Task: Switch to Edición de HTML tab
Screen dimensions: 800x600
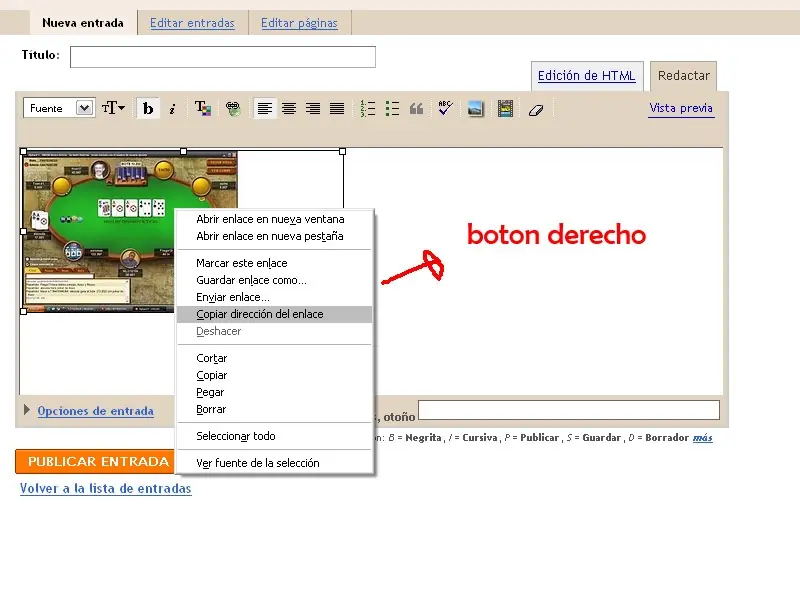Action: (x=586, y=76)
